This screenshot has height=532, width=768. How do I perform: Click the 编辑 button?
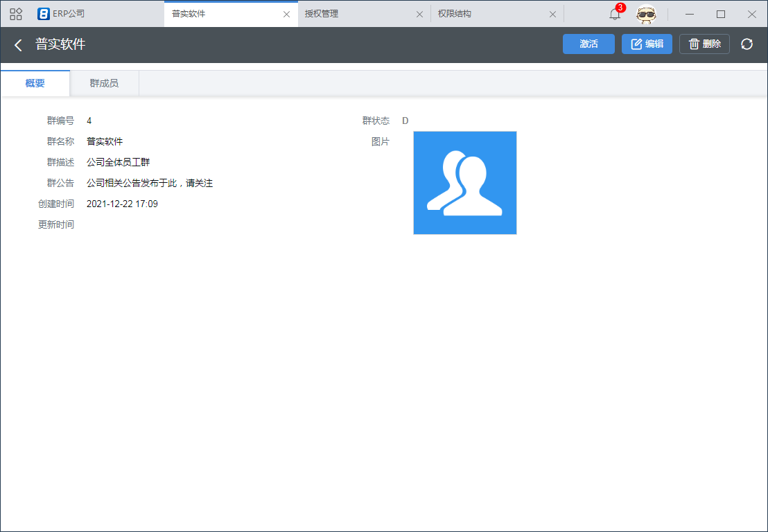tap(647, 44)
